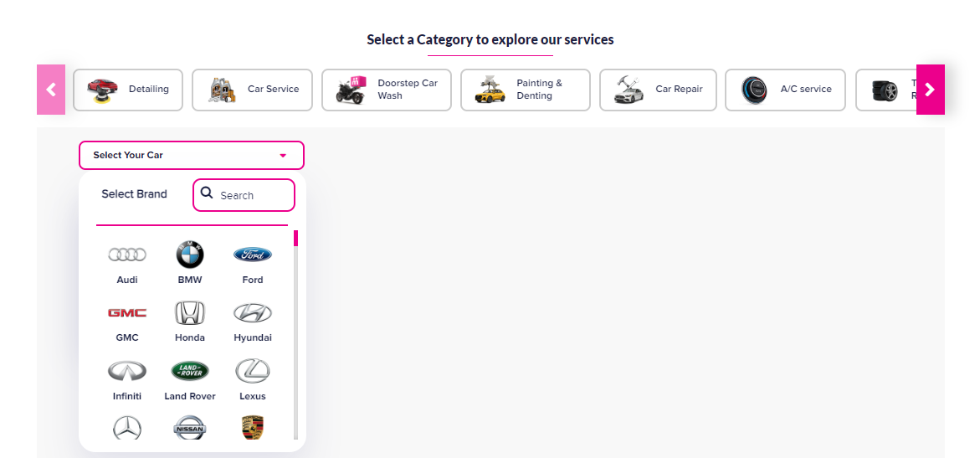Pick the Hyundai brand logo

pos(253,313)
